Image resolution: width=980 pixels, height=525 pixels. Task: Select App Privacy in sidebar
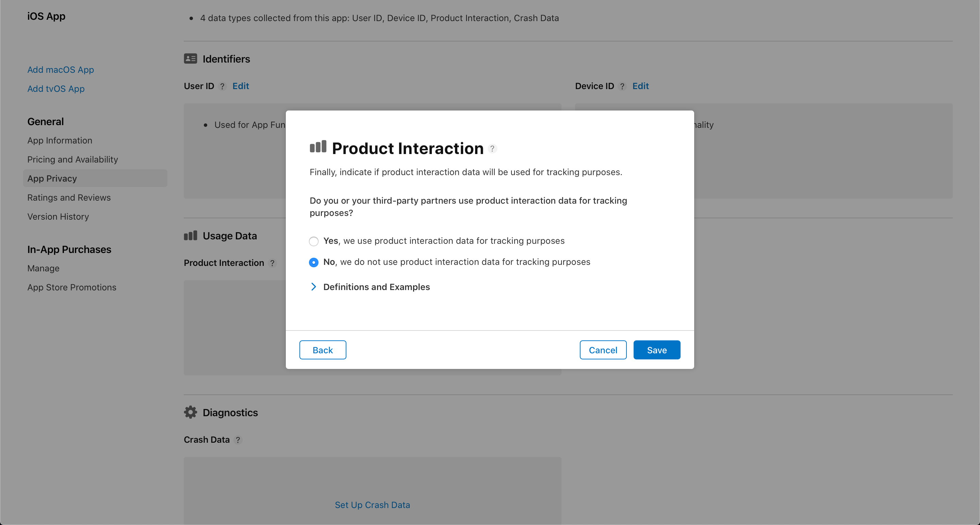coord(95,178)
